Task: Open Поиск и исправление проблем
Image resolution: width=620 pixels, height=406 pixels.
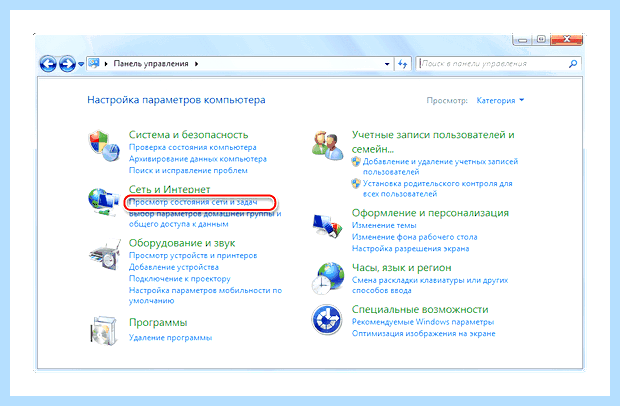Action: [x=188, y=170]
